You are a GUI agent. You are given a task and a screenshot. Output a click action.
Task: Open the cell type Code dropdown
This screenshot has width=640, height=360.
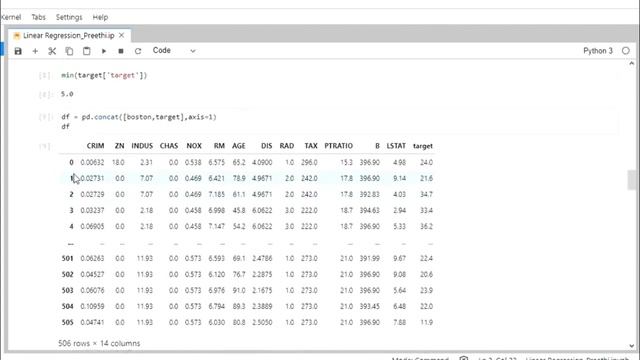pos(174,51)
